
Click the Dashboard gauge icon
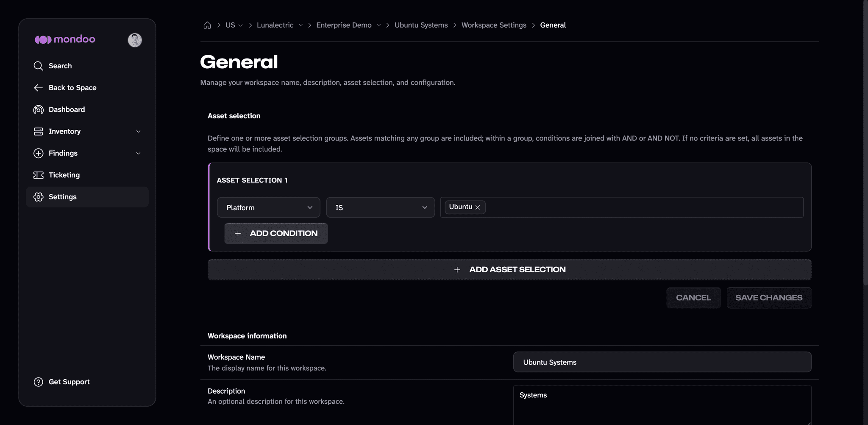tap(38, 109)
